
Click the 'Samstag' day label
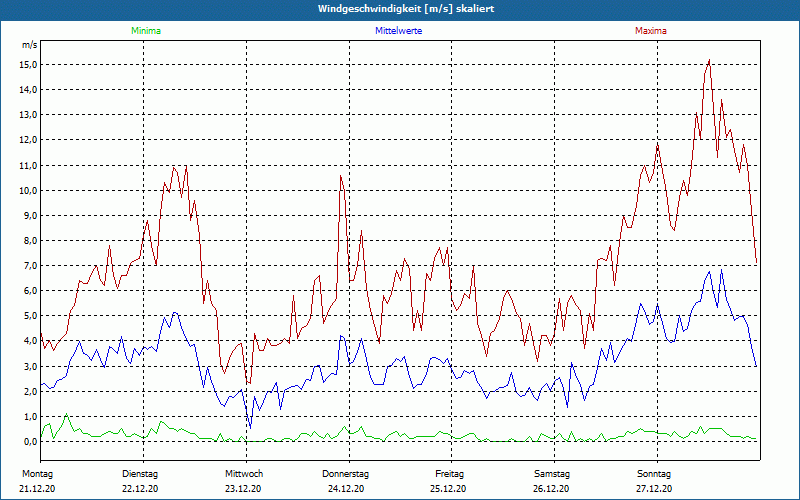(x=552, y=474)
